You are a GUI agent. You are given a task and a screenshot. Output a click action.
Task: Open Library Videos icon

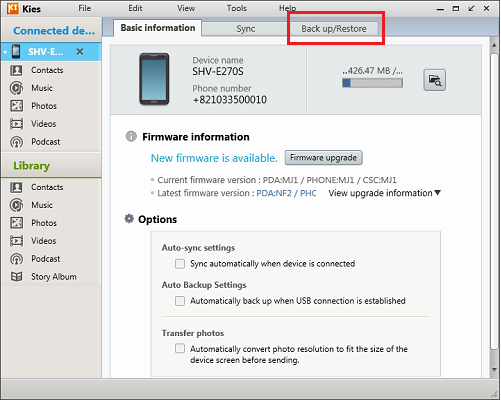coord(16,241)
